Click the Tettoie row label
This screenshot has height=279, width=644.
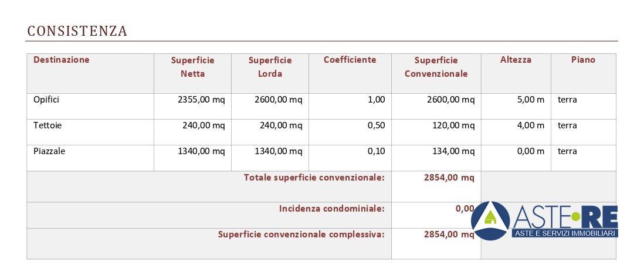point(48,125)
